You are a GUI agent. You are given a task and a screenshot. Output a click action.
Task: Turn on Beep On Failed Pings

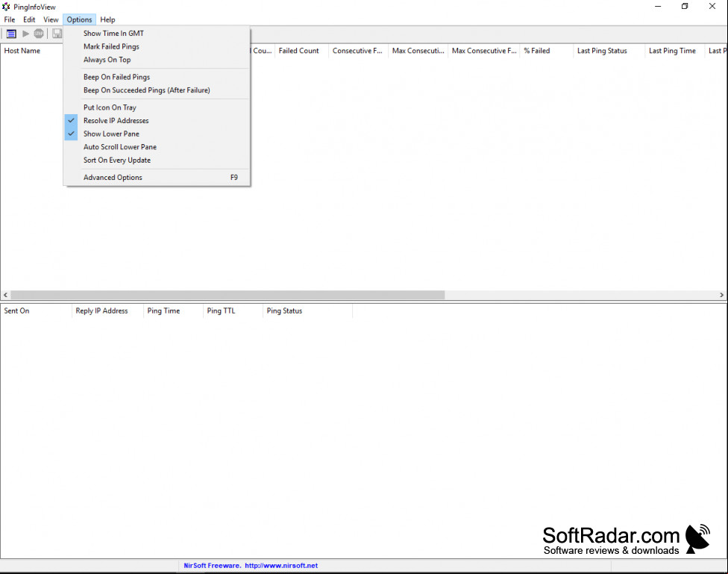(x=157, y=77)
